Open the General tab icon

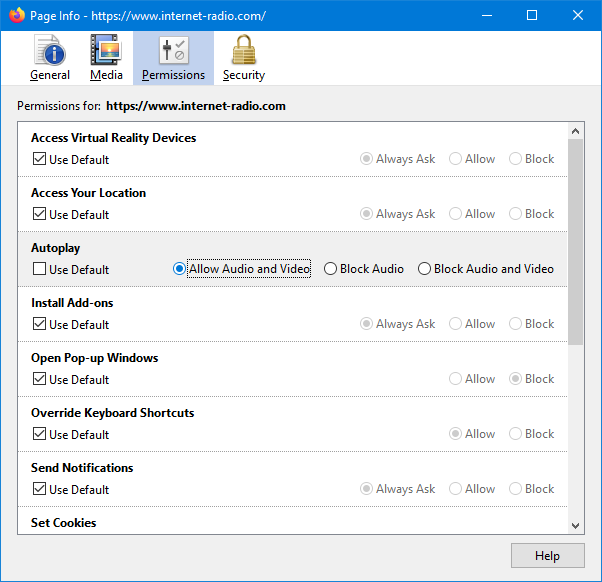tap(49, 51)
